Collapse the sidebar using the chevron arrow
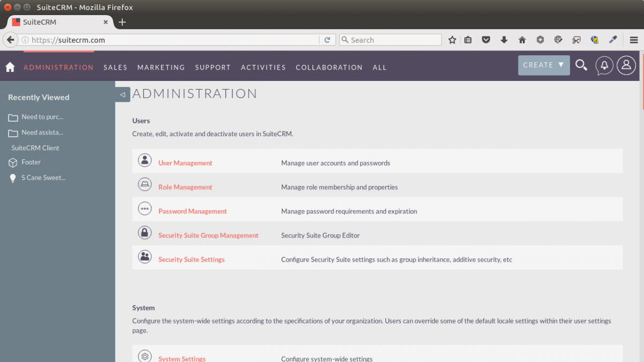644x362 pixels. point(122,94)
